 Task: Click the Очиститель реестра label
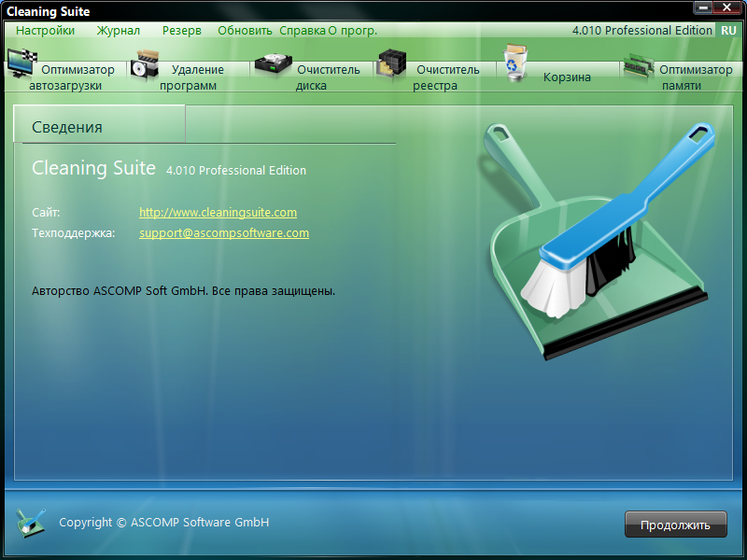point(446,77)
